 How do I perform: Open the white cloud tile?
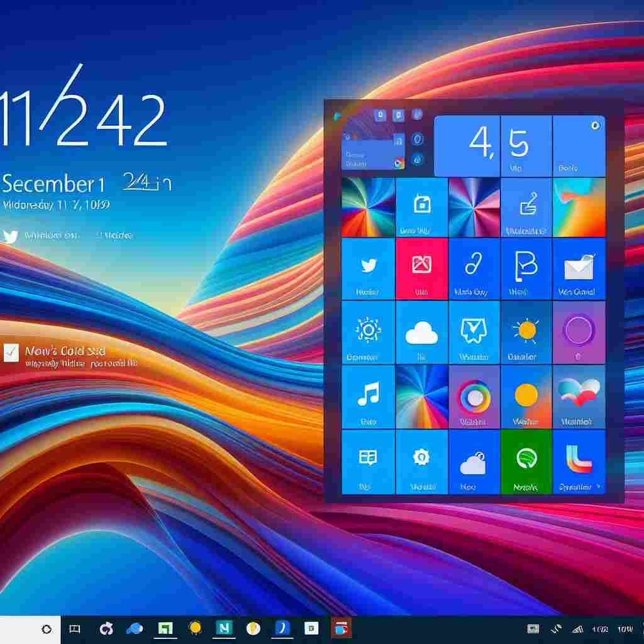(421, 332)
